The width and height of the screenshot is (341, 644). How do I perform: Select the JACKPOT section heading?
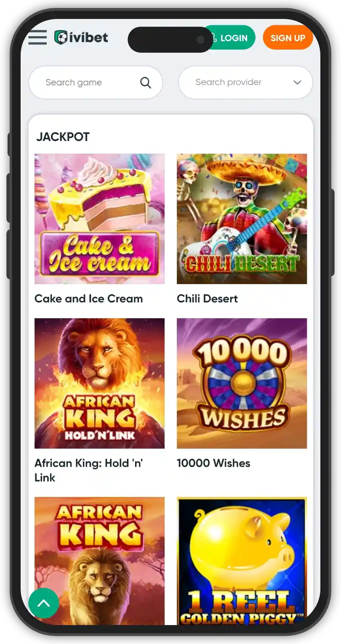(63, 137)
